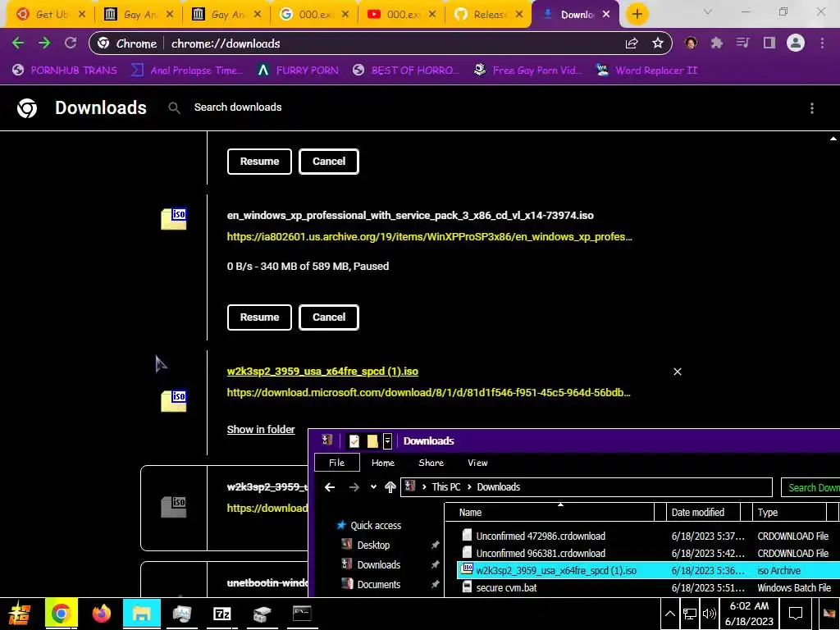Click the ISO icon of w2k3sp2 (1) download

click(x=174, y=401)
